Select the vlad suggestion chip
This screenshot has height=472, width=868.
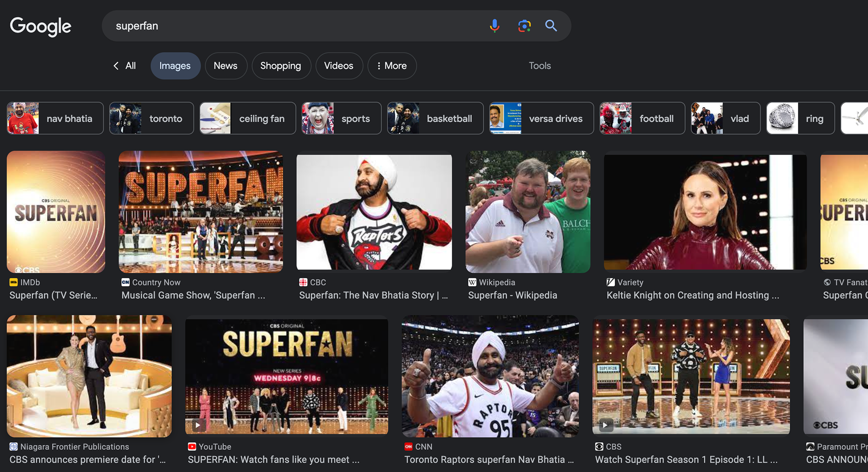pyautogui.click(x=726, y=119)
